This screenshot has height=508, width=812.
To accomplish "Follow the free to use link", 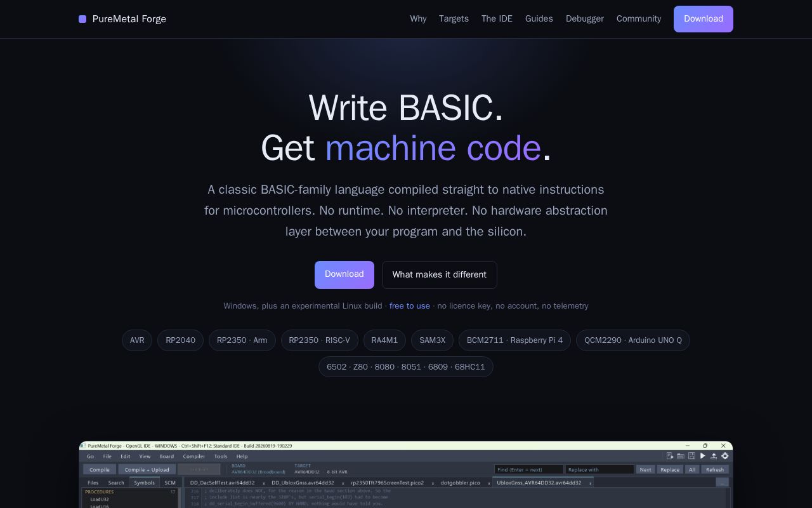I will 410,306.
